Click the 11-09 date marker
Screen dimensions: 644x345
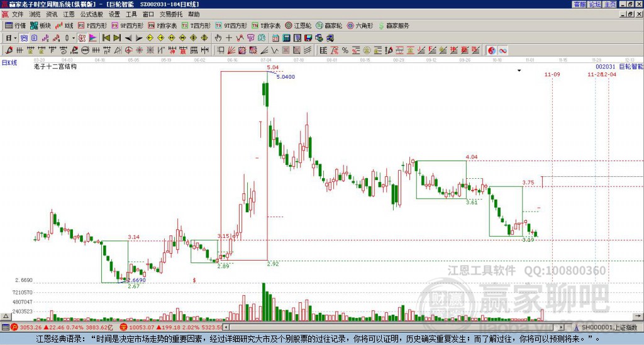click(552, 74)
